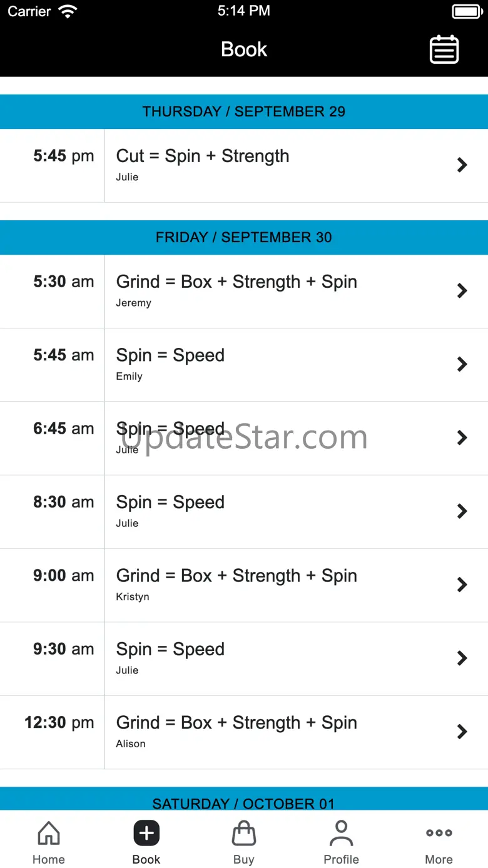The height and width of the screenshot is (868, 488).
Task: Open the 6:45 am Spin class chevron
Action: pyautogui.click(x=462, y=437)
